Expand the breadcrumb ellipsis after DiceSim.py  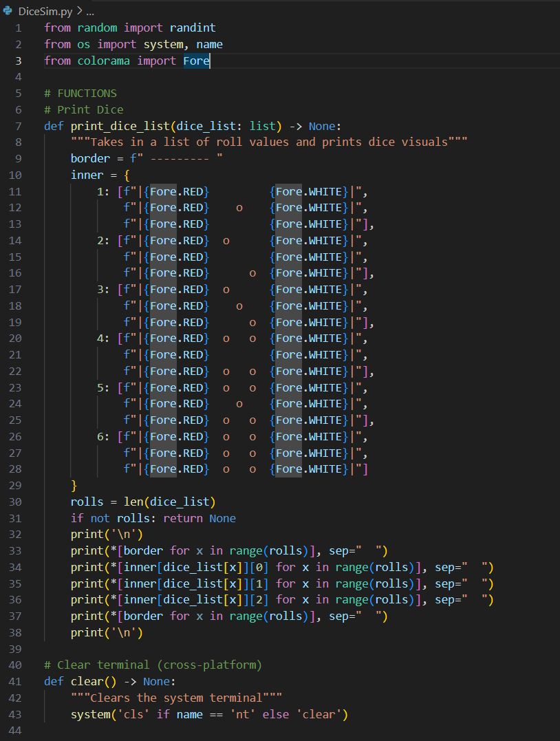(x=90, y=11)
